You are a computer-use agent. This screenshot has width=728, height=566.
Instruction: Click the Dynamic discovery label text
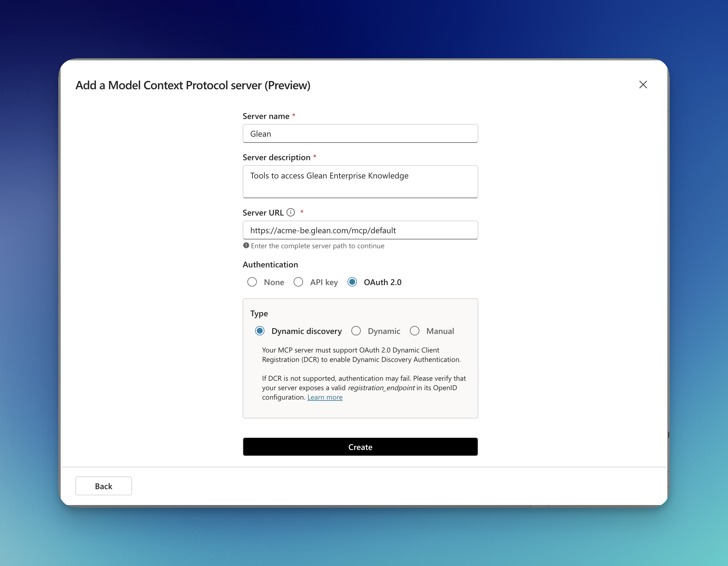[306, 331]
